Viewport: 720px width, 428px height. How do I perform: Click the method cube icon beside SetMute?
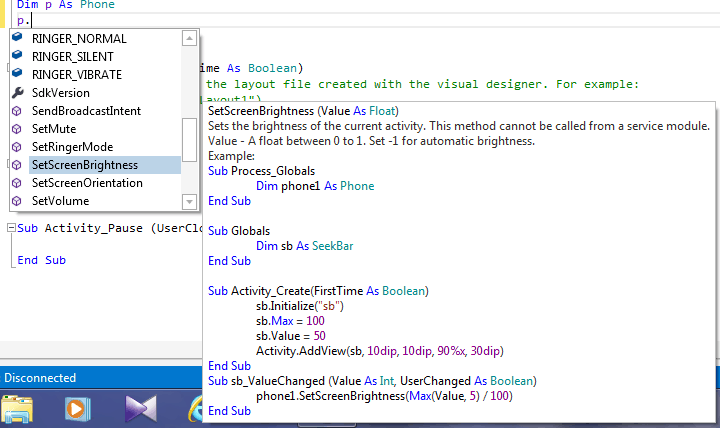(17, 129)
